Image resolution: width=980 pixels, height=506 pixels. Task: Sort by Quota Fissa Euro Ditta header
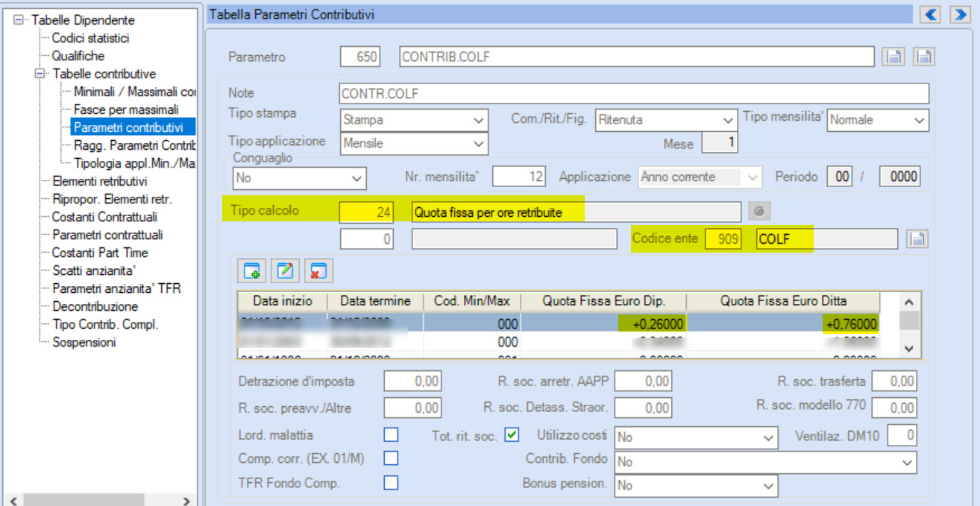(x=782, y=302)
